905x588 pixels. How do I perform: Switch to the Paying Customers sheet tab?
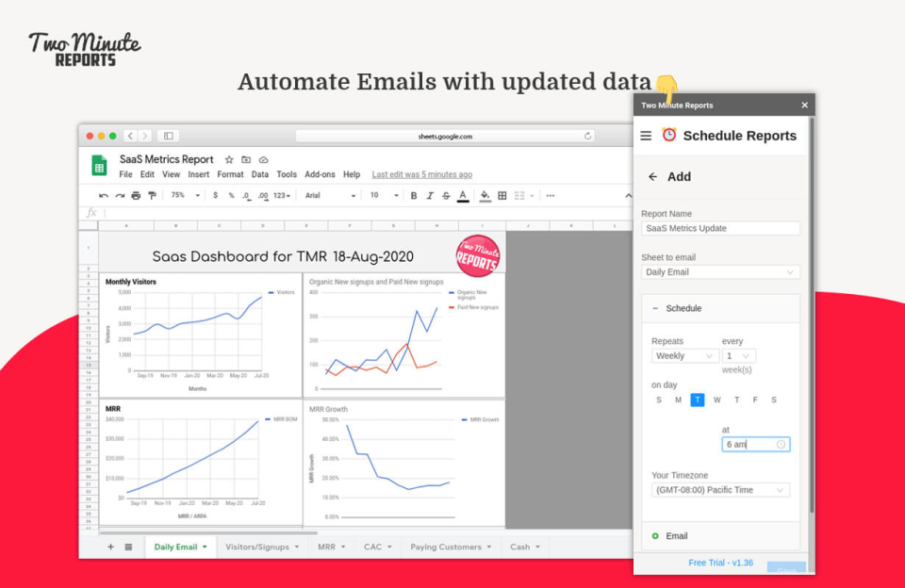pos(451,547)
